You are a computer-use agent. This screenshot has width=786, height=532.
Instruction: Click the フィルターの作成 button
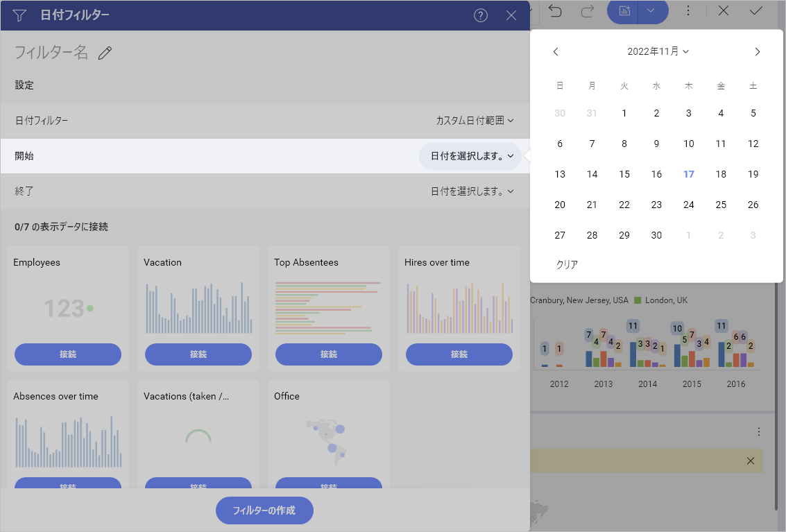pyautogui.click(x=264, y=510)
